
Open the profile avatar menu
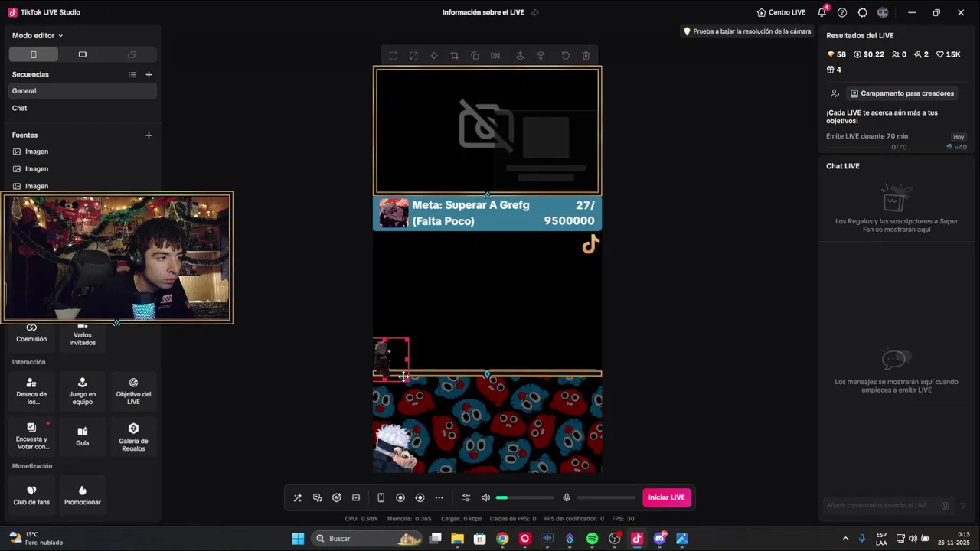[883, 12]
